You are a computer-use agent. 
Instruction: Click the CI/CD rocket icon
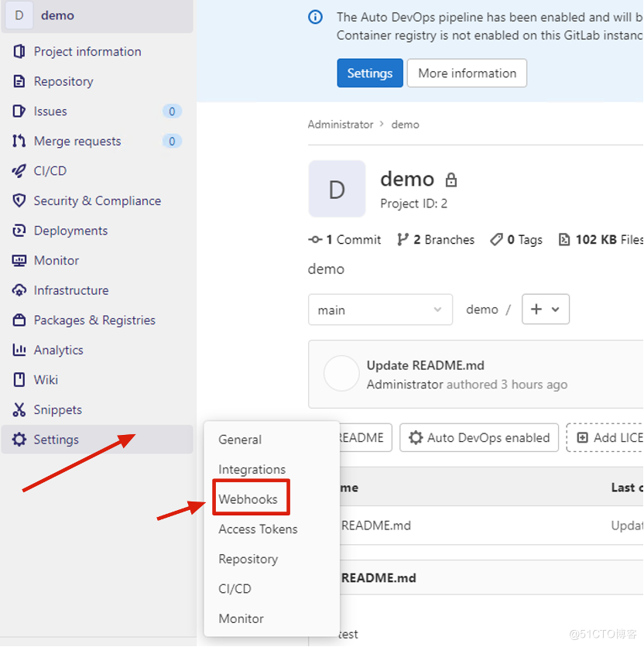pyautogui.click(x=19, y=171)
